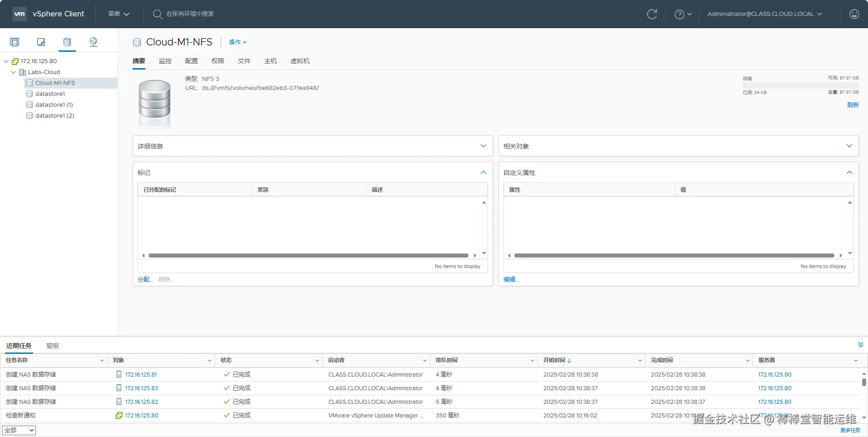Click the host icon beside 172.16.125.81
Screen dimensions: 868x437
119,374
